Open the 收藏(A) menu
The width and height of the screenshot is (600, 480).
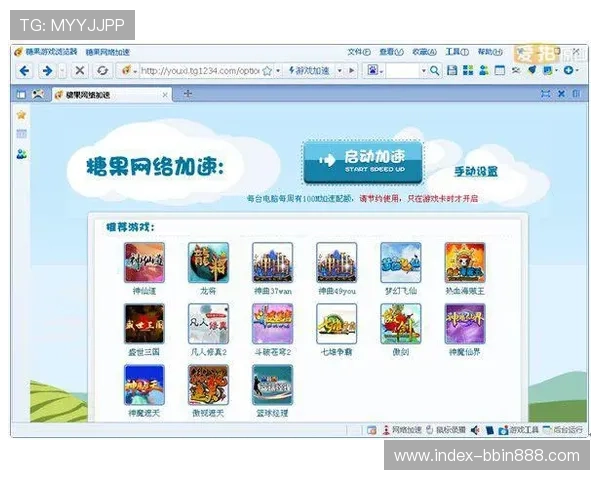click(x=424, y=52)
